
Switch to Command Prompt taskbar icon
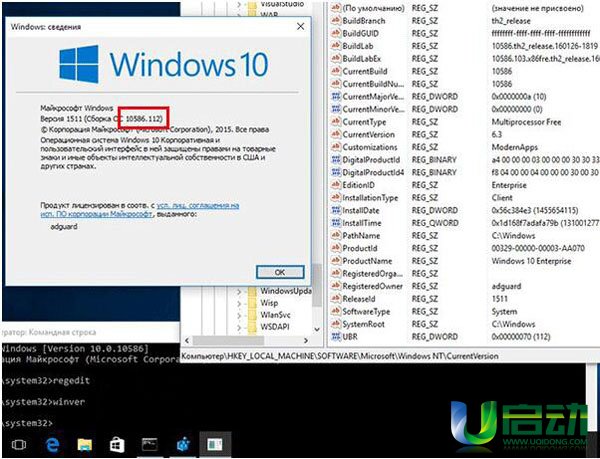(150, 444)
